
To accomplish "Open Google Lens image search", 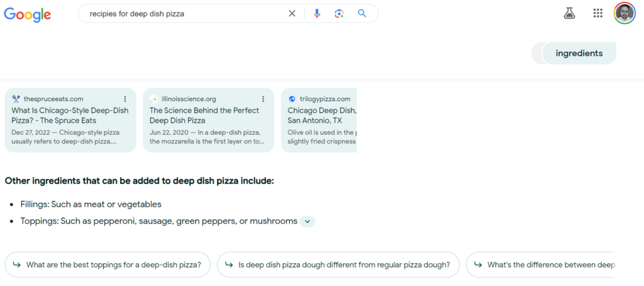I will coord(339,14).
